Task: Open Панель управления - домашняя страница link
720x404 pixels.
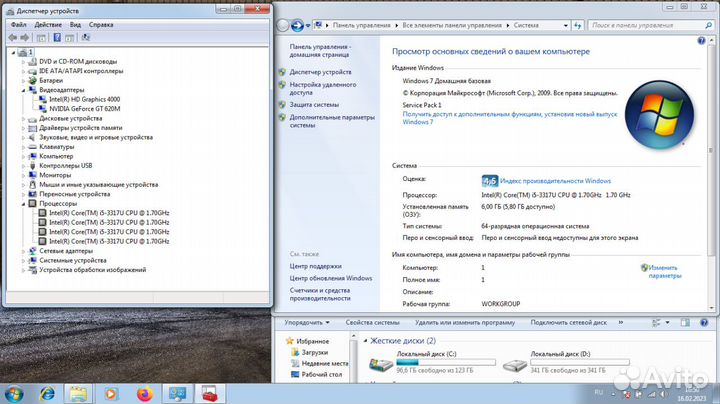Action: 320,50
